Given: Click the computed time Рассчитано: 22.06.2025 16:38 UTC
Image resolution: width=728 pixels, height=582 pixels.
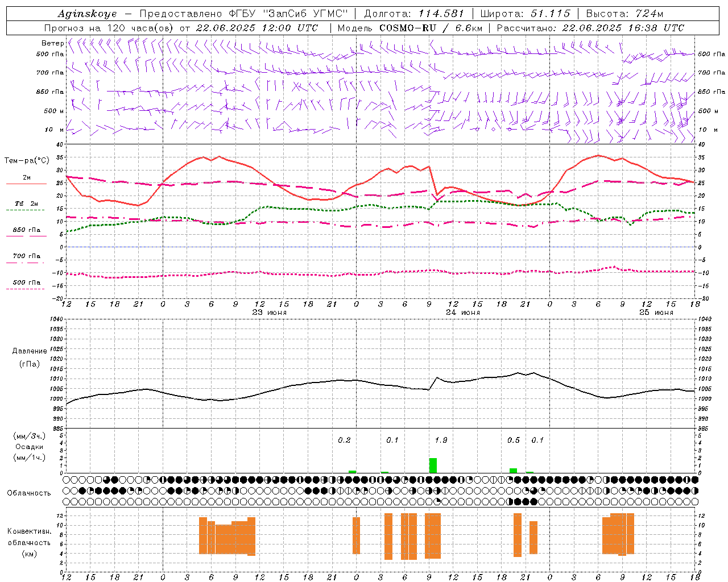Looking at the screenshot, I should click(x=590, y=28).
